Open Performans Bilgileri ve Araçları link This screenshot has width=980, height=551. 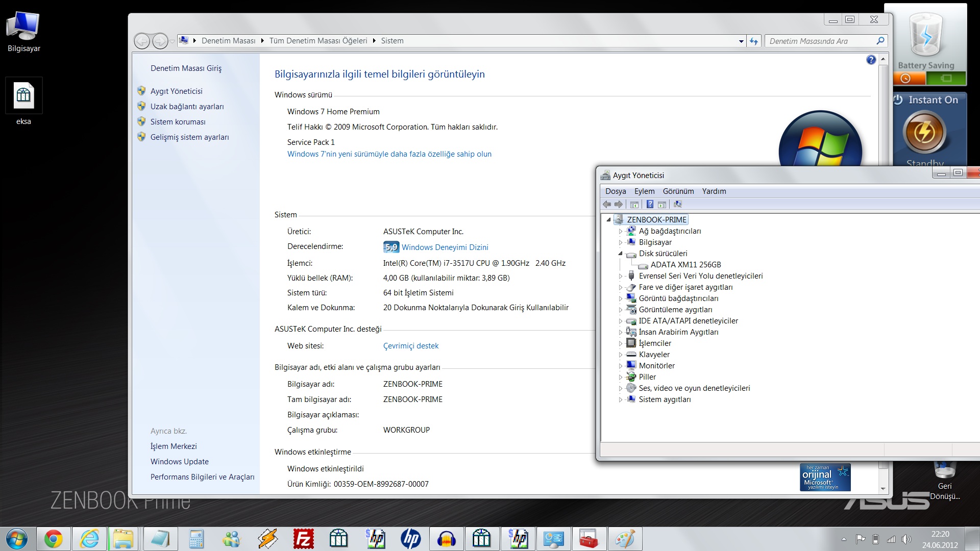202,477
